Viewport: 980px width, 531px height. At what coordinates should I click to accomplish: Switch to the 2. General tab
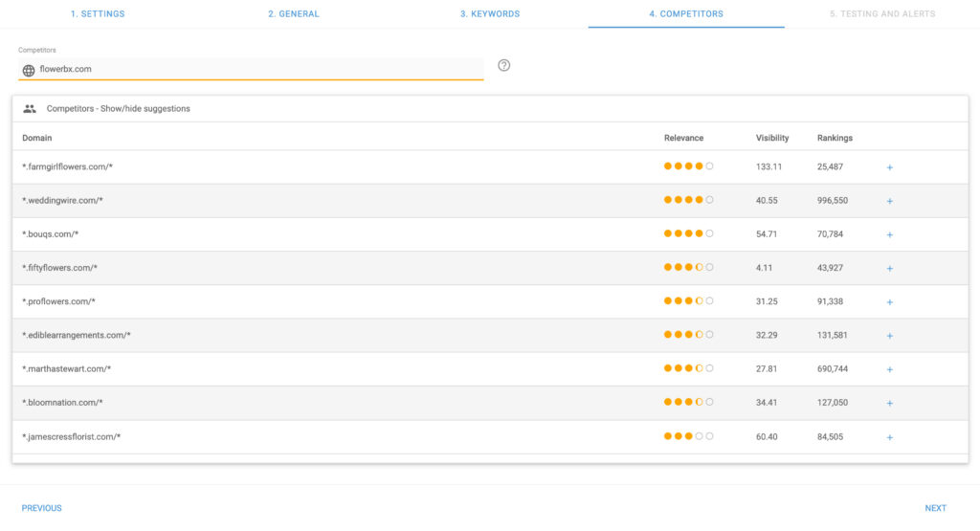coord(294,13)
